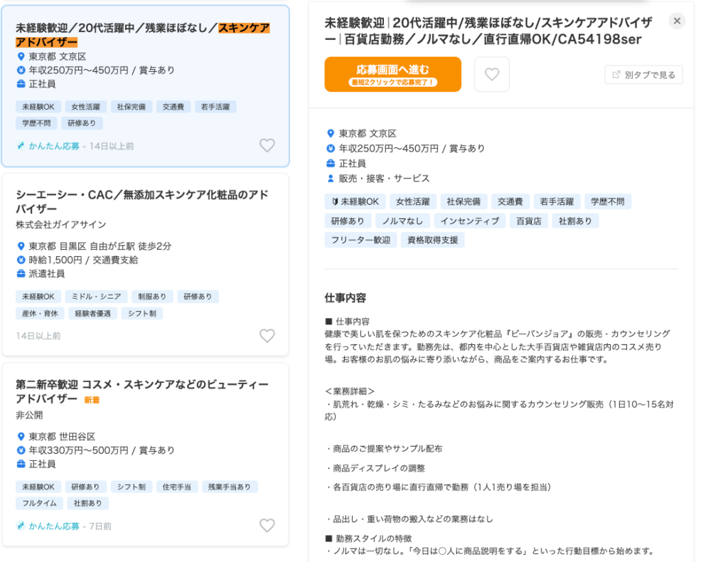Close the job detail panel
728x562 pixels.
pyautogui.click(x=677, y=21)
